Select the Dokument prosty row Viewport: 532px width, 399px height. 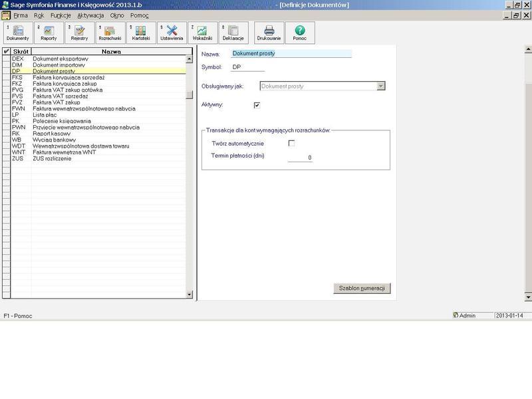(98, 71)
